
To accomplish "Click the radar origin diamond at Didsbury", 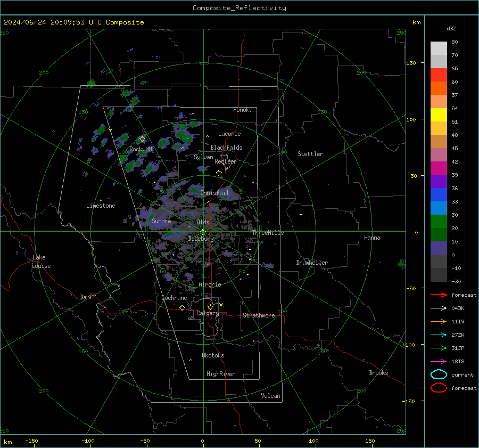I will pyautogui.click(x=203, y=232).
